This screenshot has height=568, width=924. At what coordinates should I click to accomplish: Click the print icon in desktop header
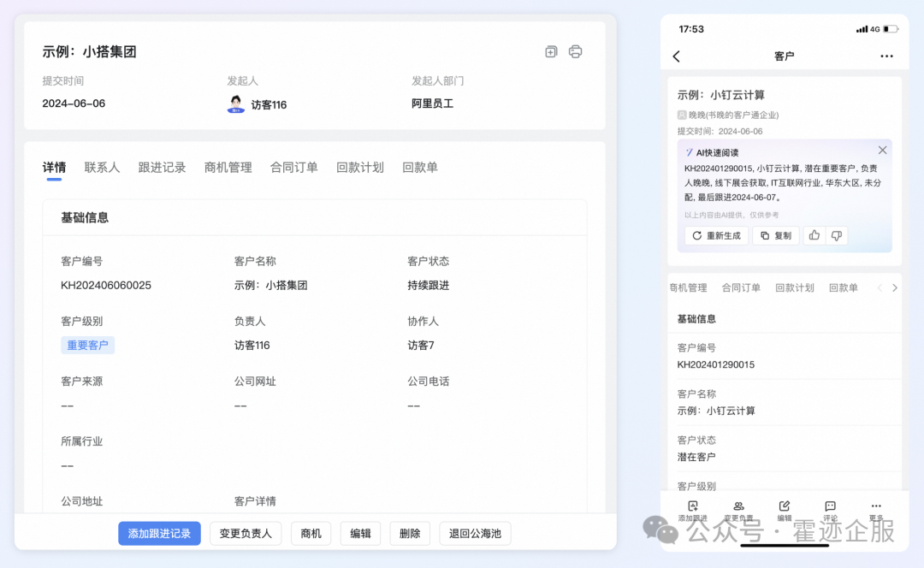576,51
